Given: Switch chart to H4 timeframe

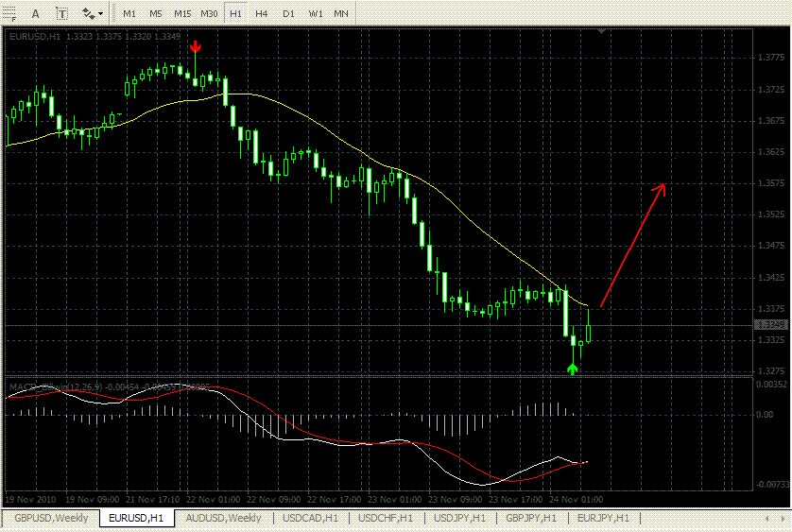Looking at the screenshot, I should tap(261, 13).
